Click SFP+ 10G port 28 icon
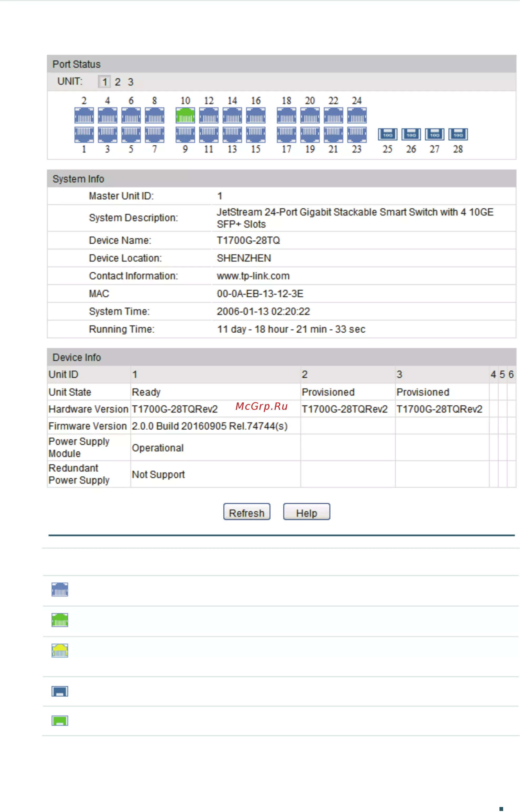This screenshot has height=812, width=520. click(458, 134)
